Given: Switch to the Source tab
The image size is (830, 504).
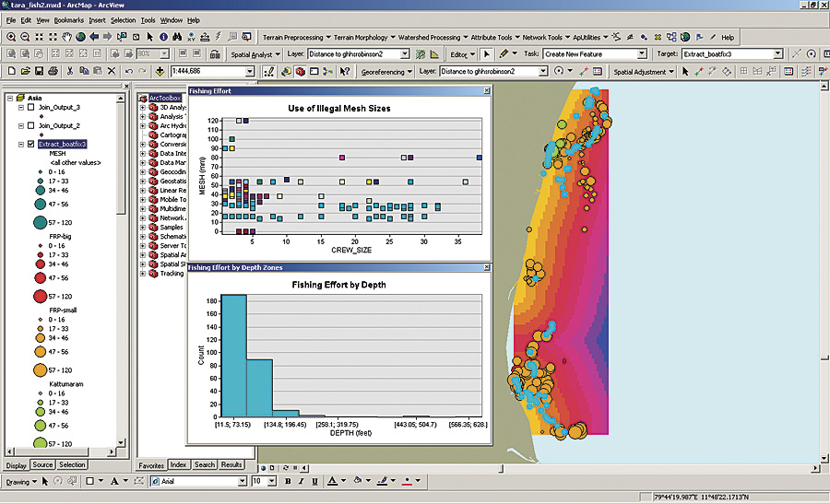Looking at the screenshot, I should coord(42,465).
